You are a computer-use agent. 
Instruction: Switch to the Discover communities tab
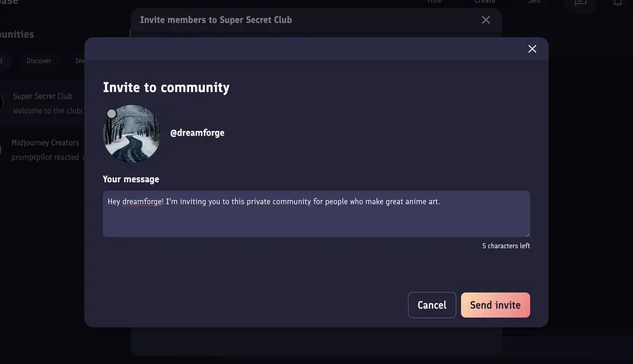[39, 61]
